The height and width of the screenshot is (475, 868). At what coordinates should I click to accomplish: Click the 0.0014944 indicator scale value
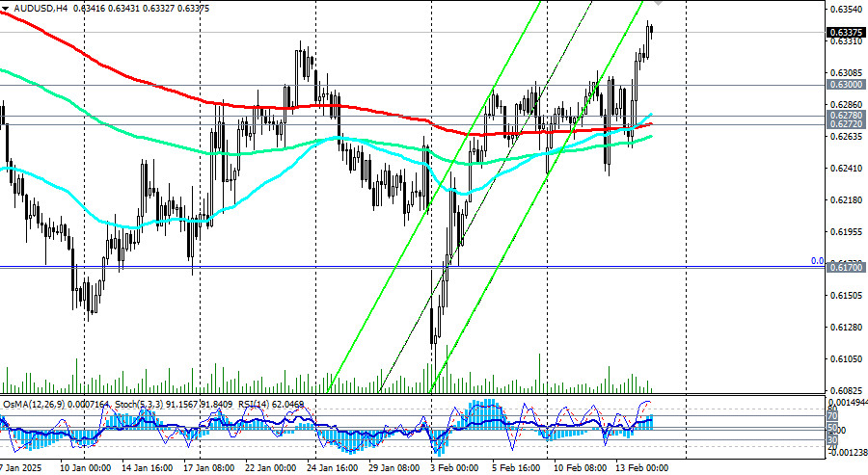click(x=848, y=402)
